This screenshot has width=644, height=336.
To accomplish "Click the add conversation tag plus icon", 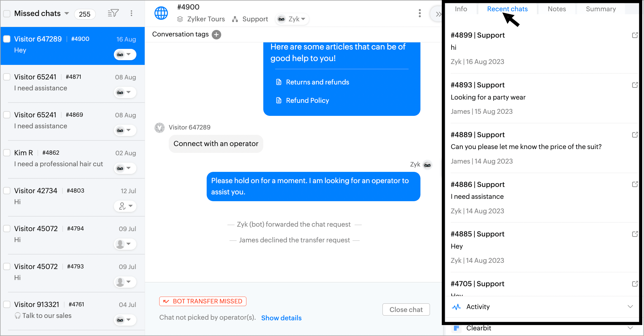I will (x=216, y=35).
